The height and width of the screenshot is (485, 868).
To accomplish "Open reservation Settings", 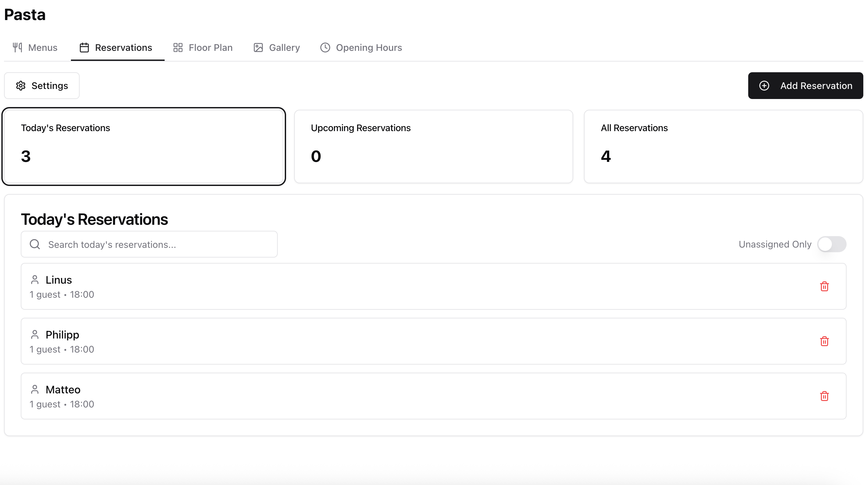I will (x=42, y=86).
